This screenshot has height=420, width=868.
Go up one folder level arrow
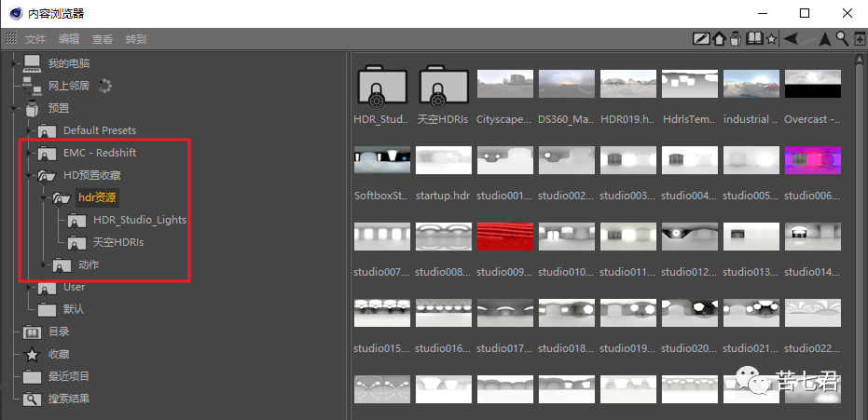coord(825,39)
